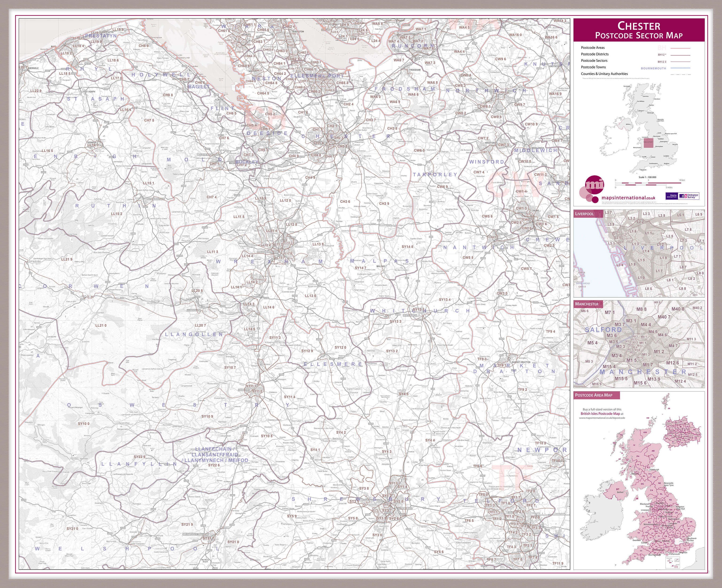Viewport: 722px width, 588px height.
Task: Click sector label 'SY21 9'
Action: (187, 524)
